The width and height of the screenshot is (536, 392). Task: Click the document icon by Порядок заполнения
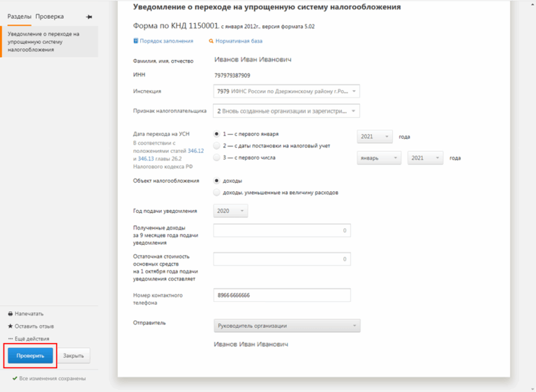[135, 41]
